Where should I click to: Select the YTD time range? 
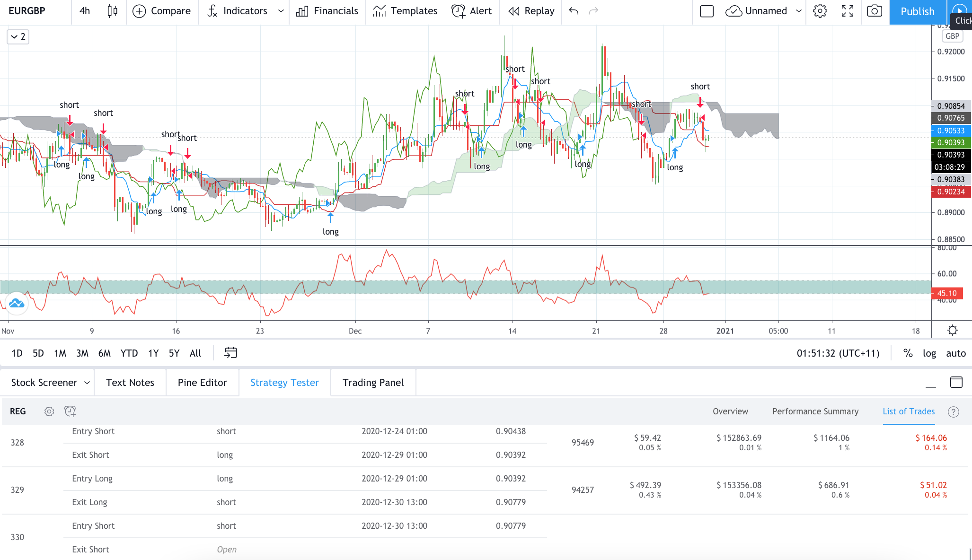click(129, 353)
